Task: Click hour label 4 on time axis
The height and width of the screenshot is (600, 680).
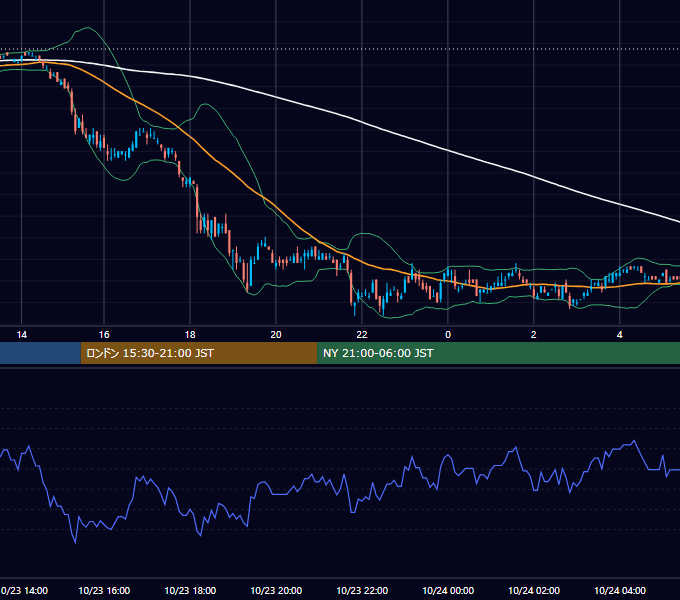Action: 620,335
